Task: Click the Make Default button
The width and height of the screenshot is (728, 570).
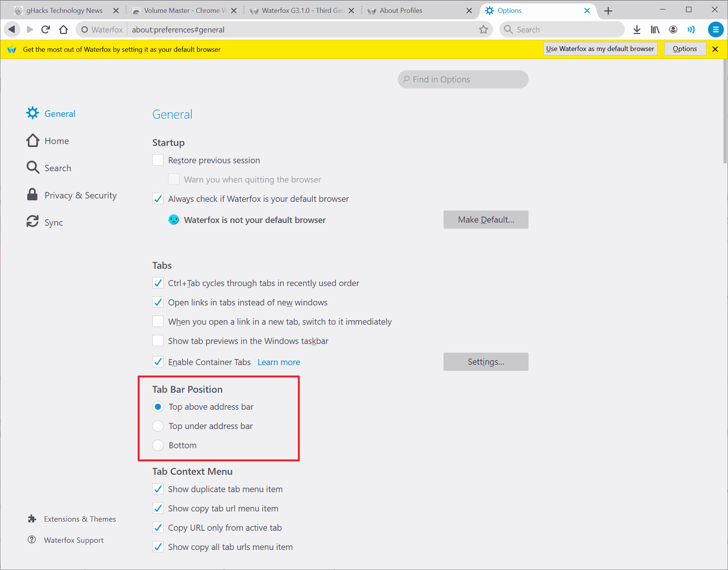Action: pos(486,220)
